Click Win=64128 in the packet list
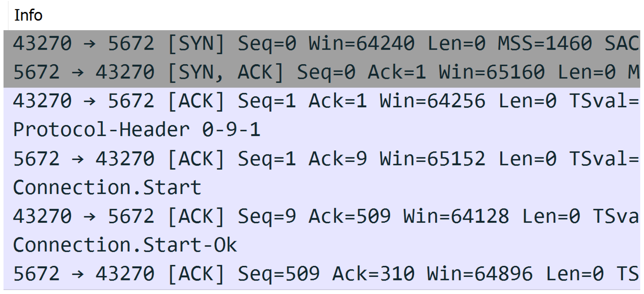Image resolution: width=644 pixels, height=294 pixels. coord(456,216)
